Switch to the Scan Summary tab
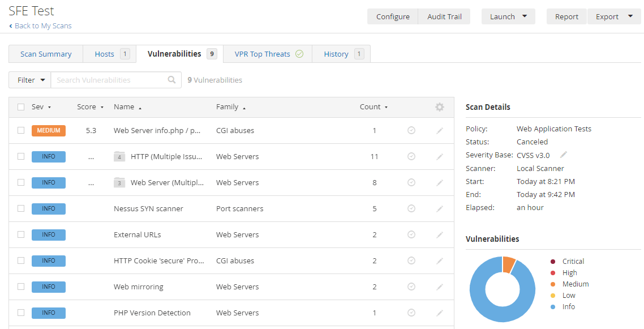This screenshot has width=644, height=329. [46, 54]
